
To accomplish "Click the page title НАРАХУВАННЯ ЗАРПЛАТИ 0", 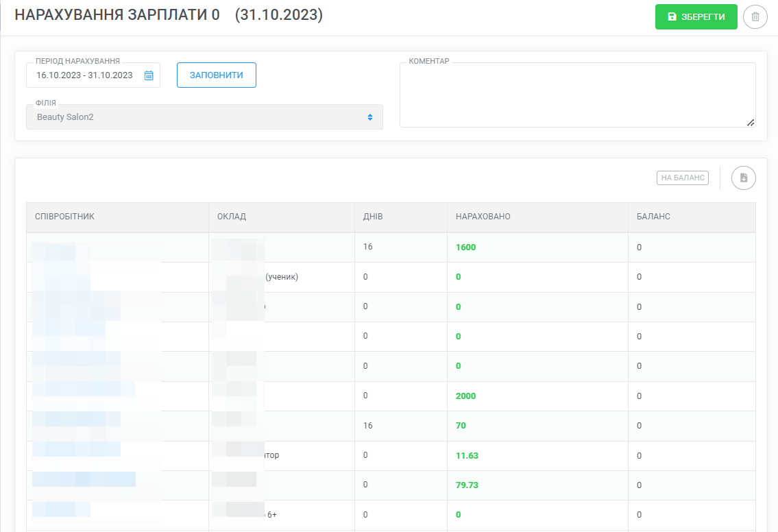I will (117, 15).
